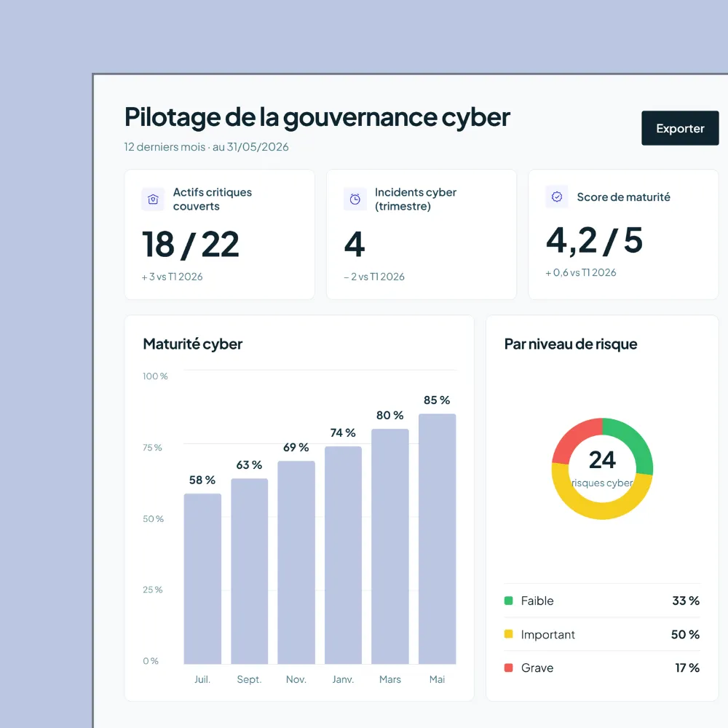Click the Sept. bar labeled 63 %

[x=249, y=571]
